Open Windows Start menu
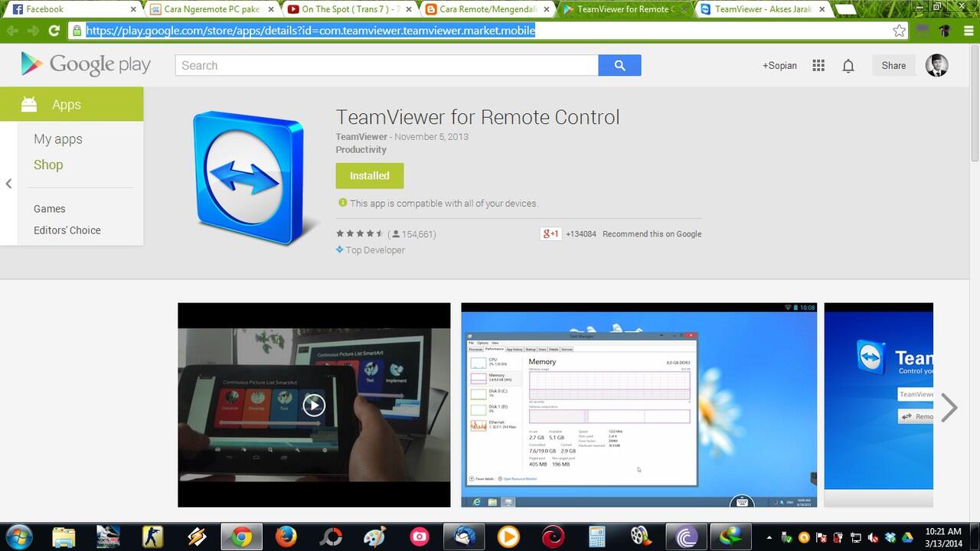This screenshot has height=551, width=980. [18, 536]
